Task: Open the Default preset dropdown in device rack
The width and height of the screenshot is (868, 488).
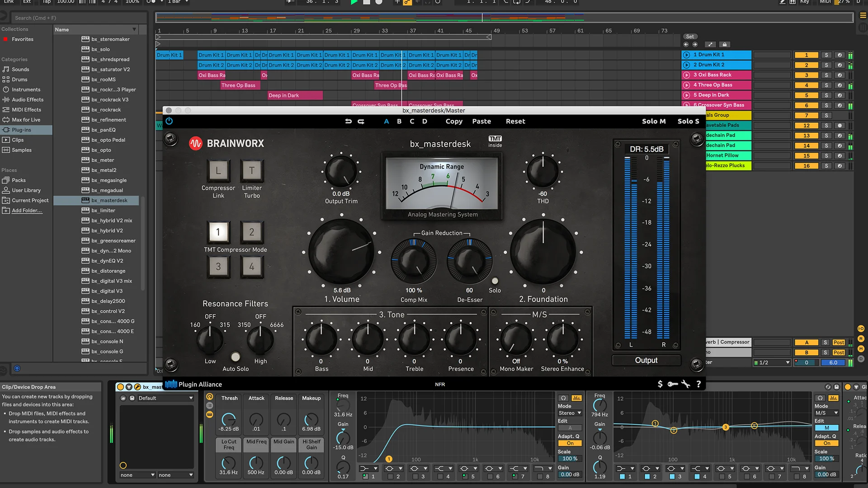Action: coord(165,398)
